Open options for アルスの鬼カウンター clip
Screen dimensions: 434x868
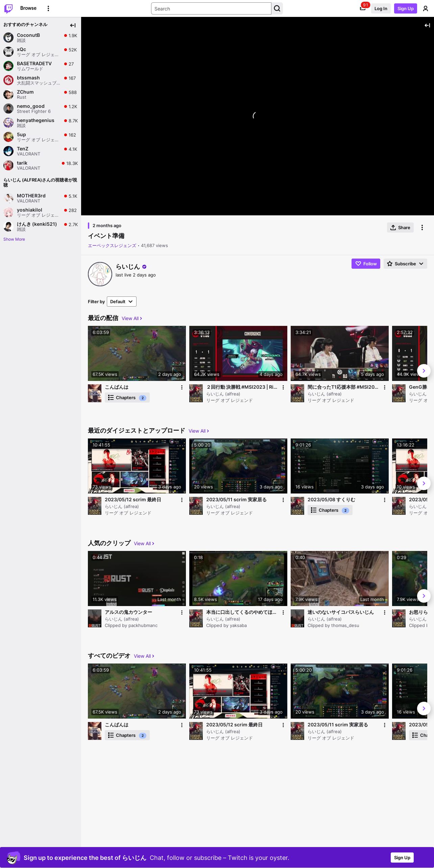pyautogui.click(x=182, y=612)
